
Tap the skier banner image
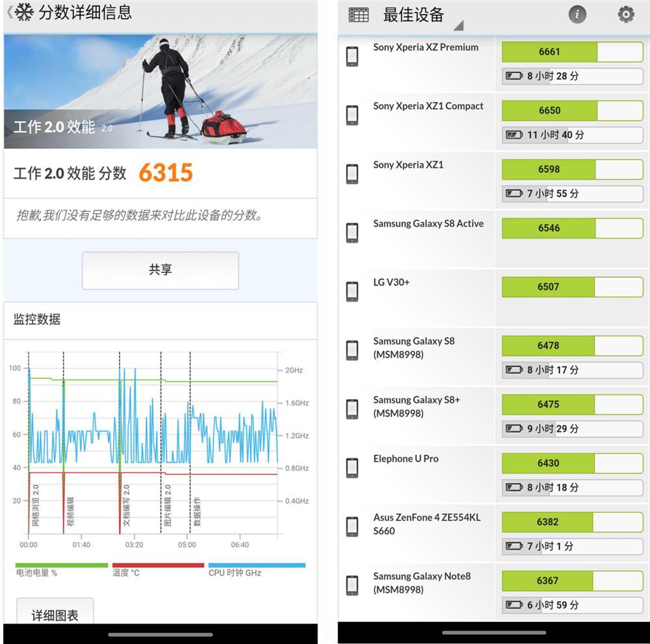click(x=160, y=91)
